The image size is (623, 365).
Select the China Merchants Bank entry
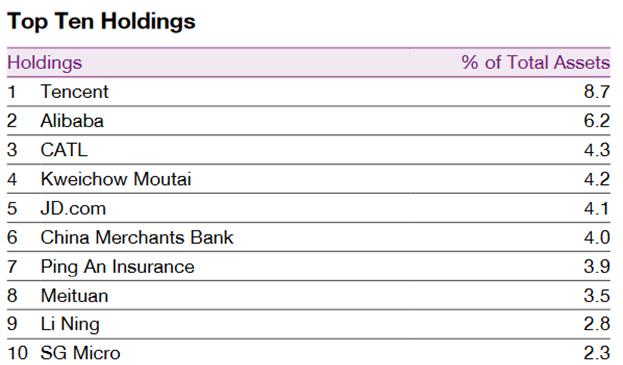point(137,238)
